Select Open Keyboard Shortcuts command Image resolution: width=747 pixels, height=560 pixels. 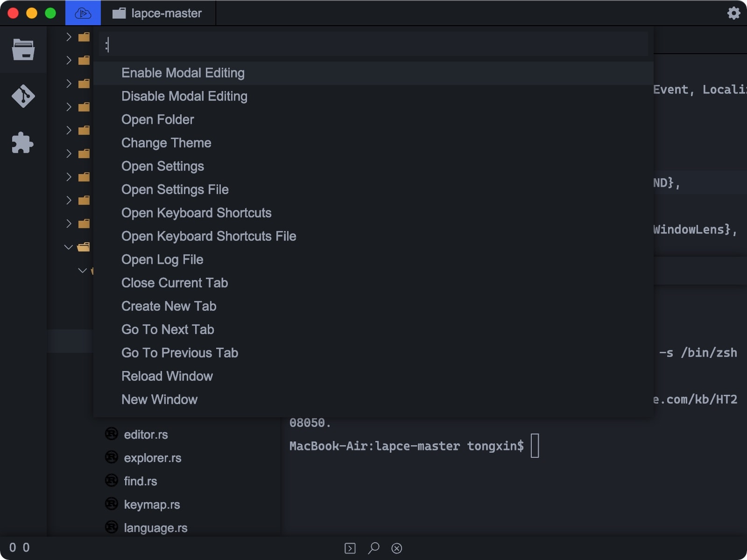[x=196, y=213]
